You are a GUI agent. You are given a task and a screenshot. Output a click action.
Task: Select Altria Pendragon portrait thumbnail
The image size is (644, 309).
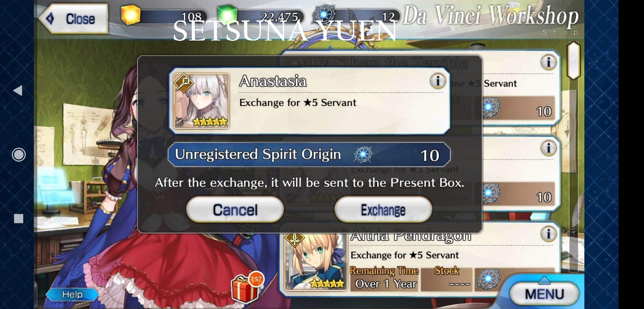coord(315,261)
